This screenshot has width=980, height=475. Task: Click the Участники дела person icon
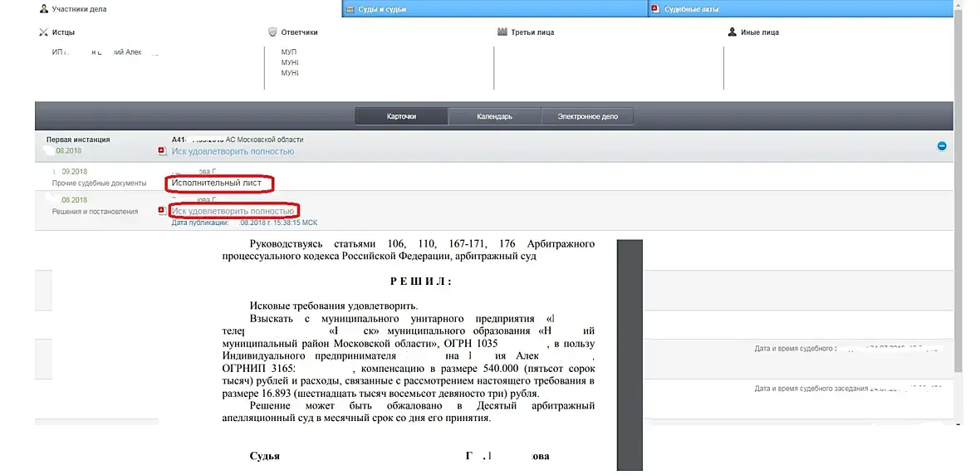[44, 9]
